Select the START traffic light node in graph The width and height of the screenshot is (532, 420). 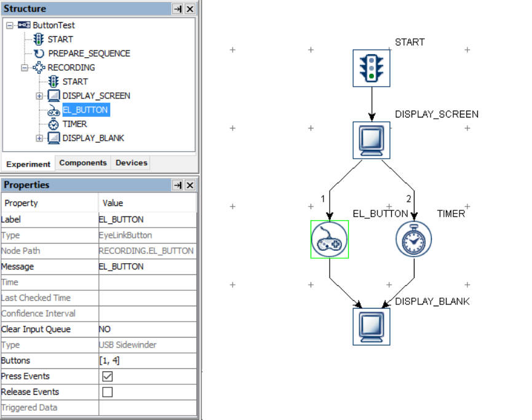pos(371,68)
